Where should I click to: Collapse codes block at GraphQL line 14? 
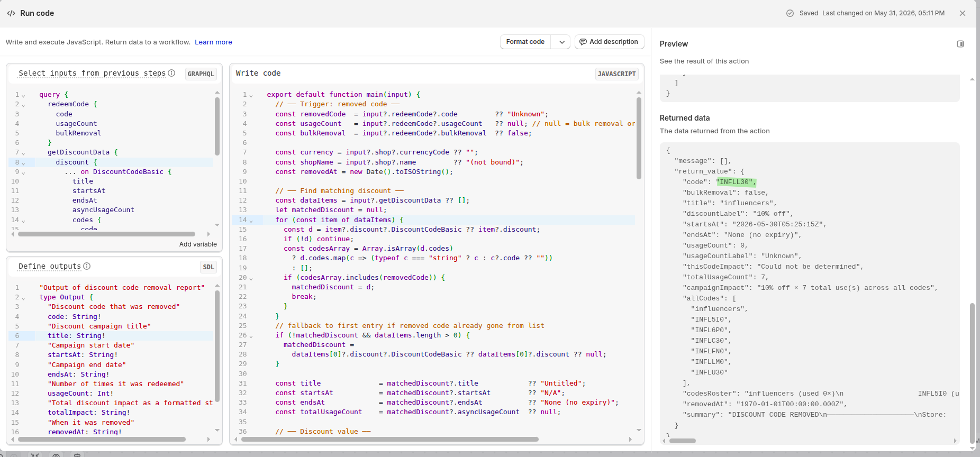click(23, 221)
